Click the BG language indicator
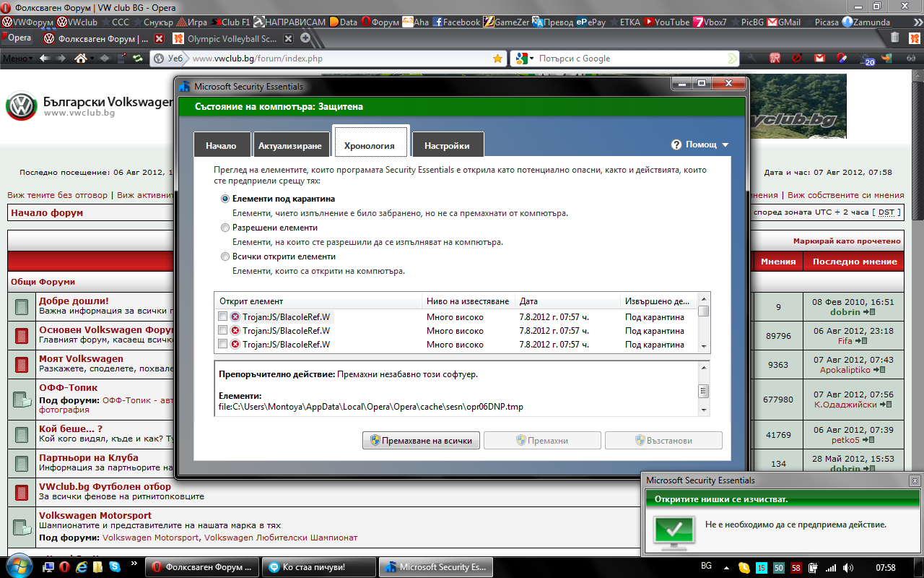This screenshot has width=924, height=578. (706, 564)
